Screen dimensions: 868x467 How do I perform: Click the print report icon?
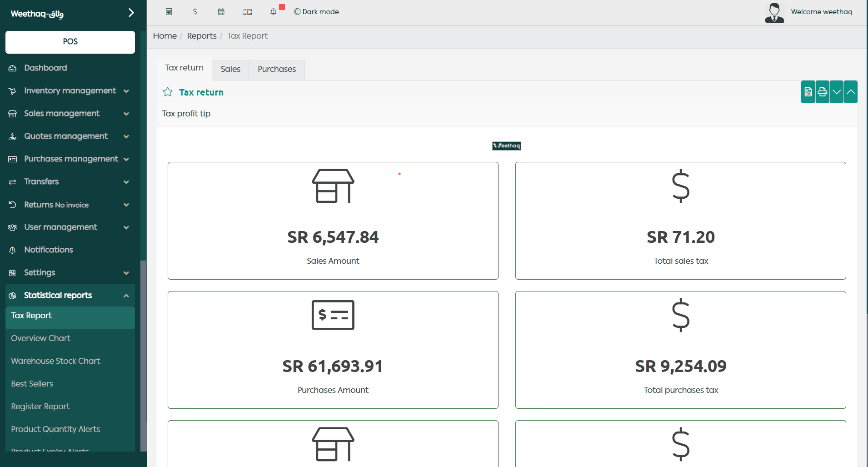(822, 92)
